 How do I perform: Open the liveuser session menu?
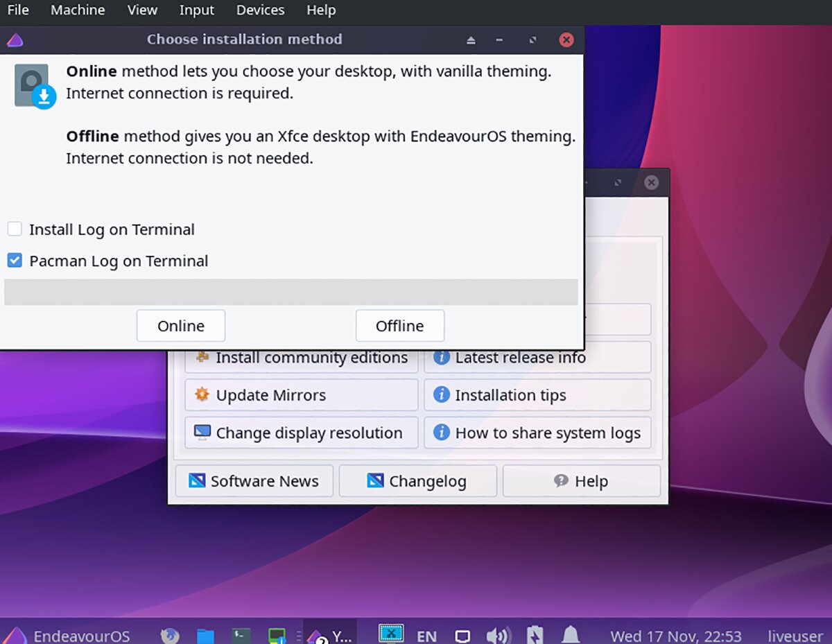pyautogui.click(x=795, y=636)
